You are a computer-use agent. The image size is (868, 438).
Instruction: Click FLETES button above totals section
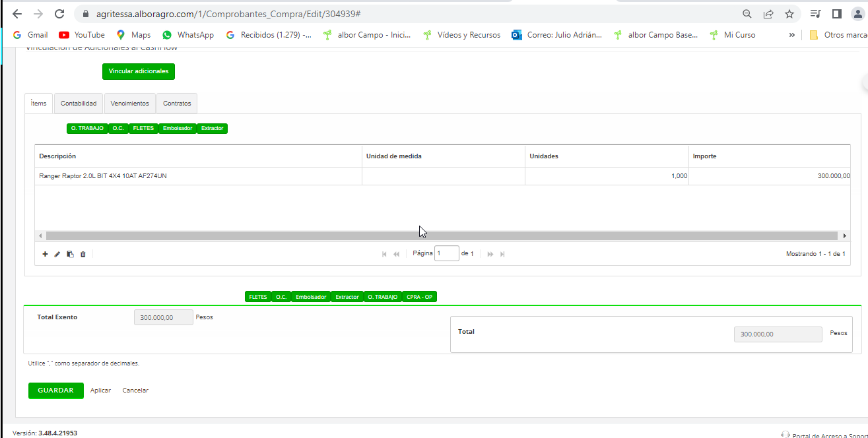click(258, 297)
